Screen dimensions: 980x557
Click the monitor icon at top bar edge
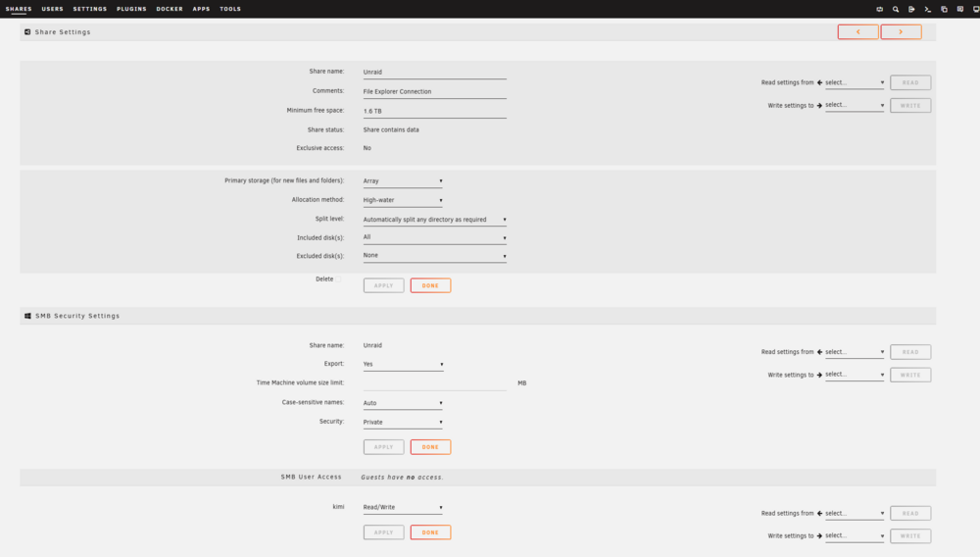(x=976, y=10)
